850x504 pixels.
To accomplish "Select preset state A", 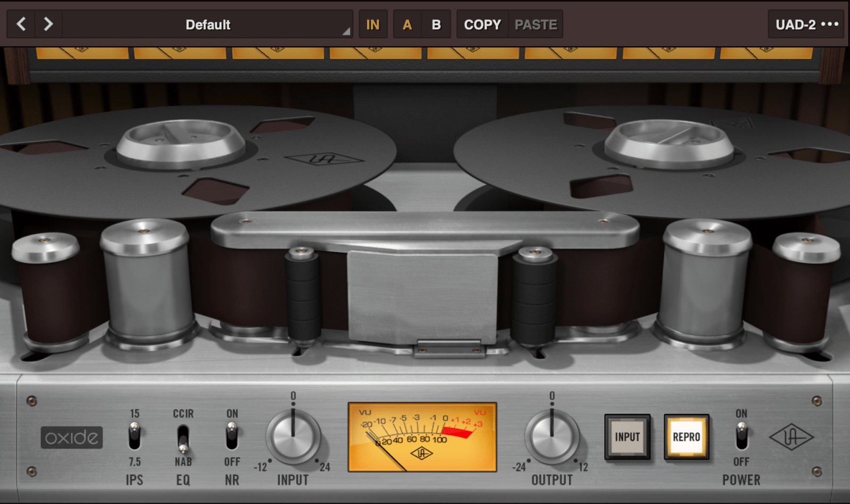I will pos(407,24).
